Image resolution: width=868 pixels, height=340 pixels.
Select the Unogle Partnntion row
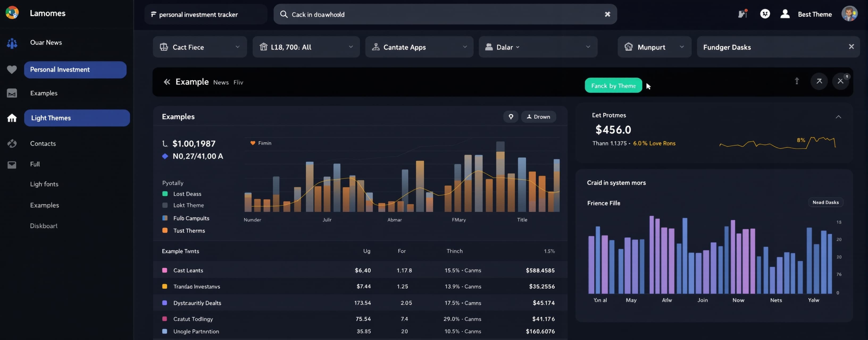coord(360,331)
